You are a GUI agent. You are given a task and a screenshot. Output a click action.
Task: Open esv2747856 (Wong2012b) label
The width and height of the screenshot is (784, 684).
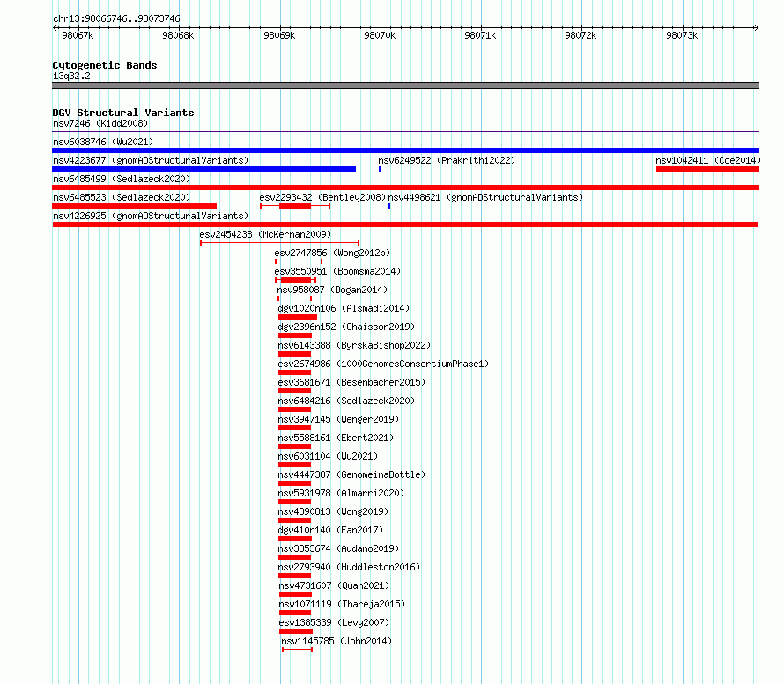point(332,253)
